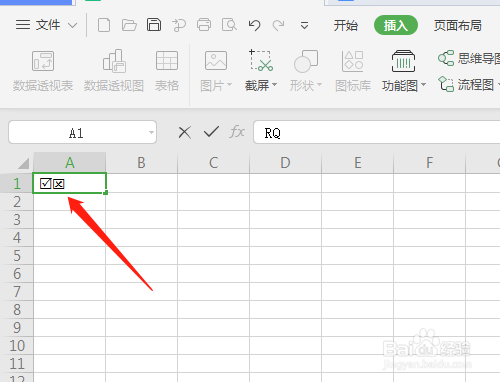Select row 5 header
This screenshot has height=382, width=500.
click(17, 256)
